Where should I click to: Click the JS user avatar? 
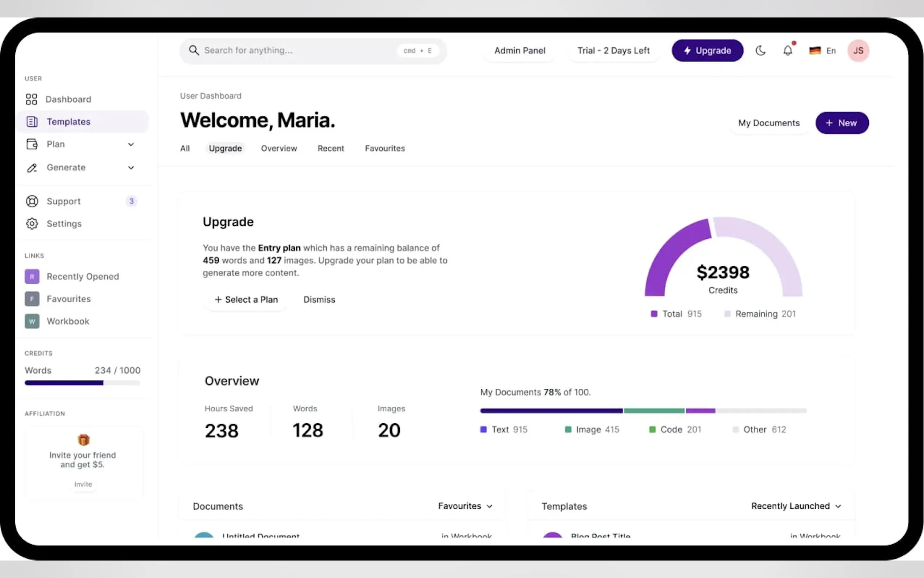pos(858,51)
